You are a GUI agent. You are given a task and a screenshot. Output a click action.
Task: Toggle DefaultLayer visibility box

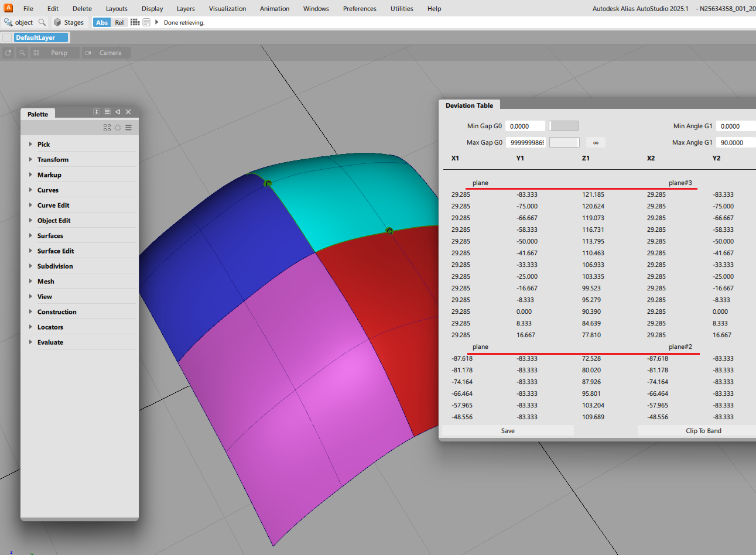tap(7, 37)
